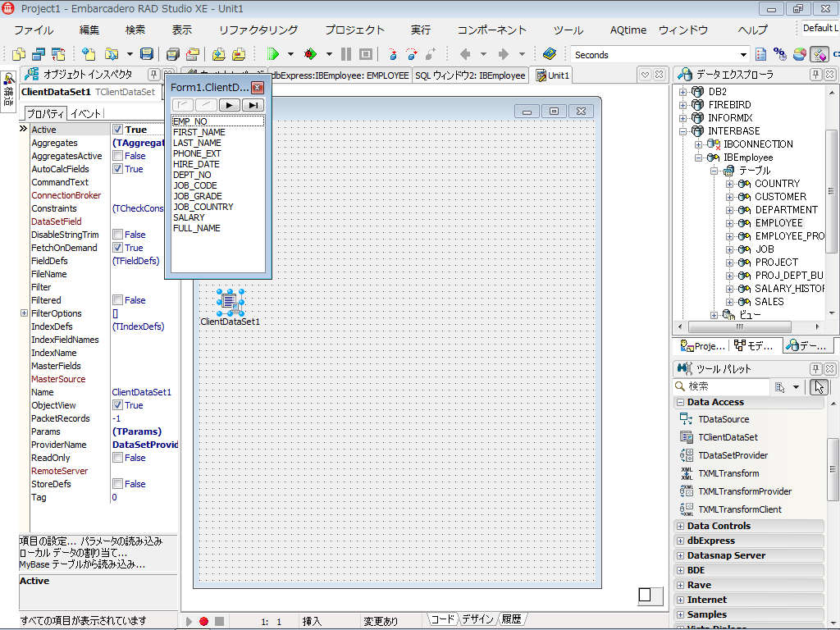Start macro recording with red circle
The image size is (840, 630).
[x=203, y=621]
